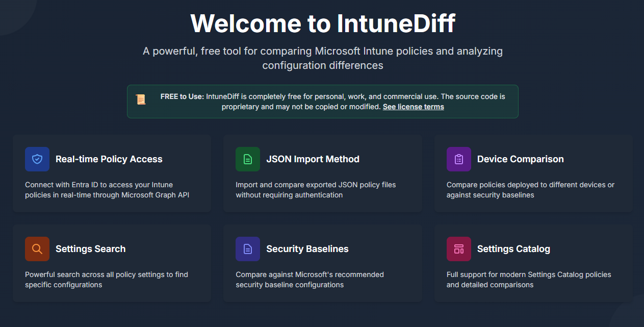Click the orange Settings Search magnifier icon
The height and width of the screenshot is (327, 644).
tap(37, 249)
